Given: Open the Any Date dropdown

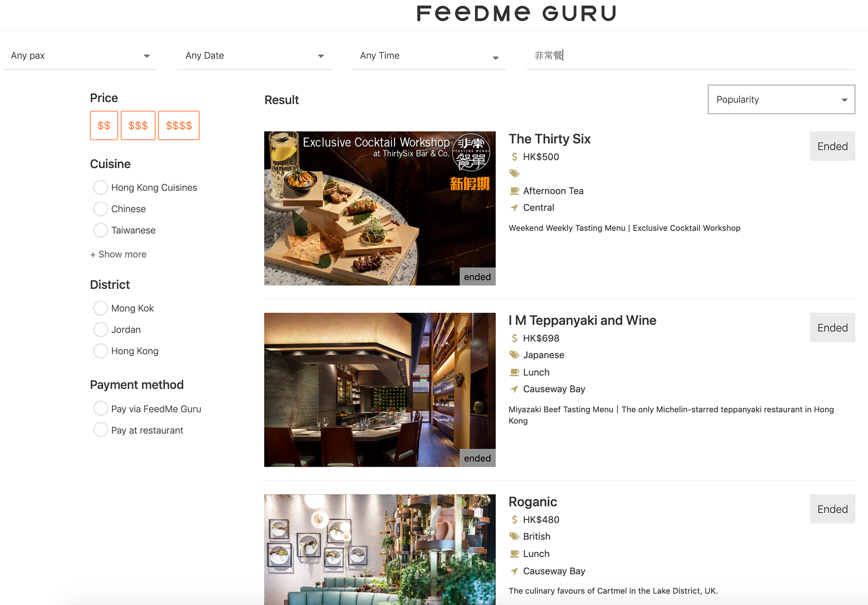Looking at the screenshot, I should click(255, 56).
